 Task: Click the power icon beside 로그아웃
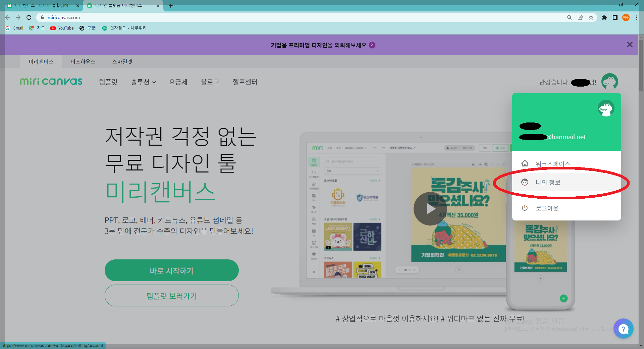tap(525, 208)
